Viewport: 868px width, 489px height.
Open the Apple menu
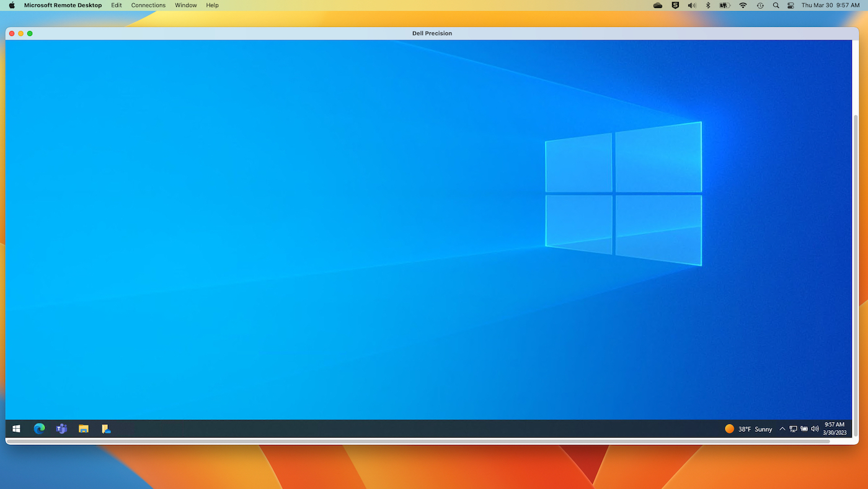coord(11,5)
